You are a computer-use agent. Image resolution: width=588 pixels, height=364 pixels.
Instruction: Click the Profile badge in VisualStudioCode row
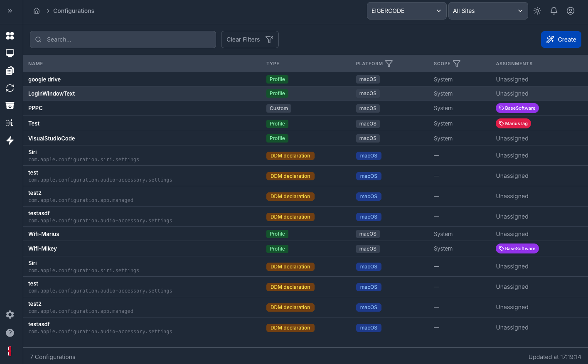pyautogui.click(x=277, y=138)
